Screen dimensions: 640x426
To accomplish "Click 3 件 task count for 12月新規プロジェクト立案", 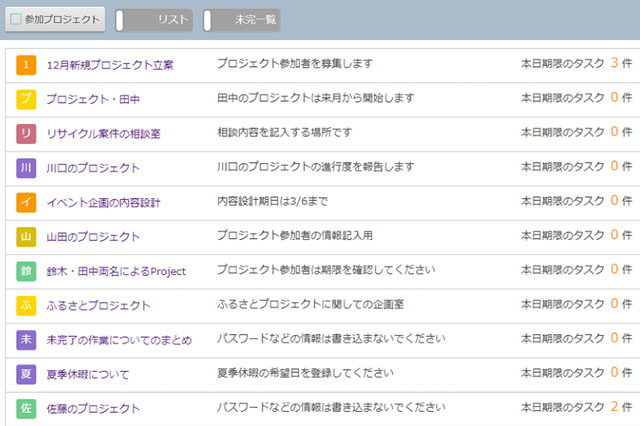I will pyautogui.click(x=621, y=63).
